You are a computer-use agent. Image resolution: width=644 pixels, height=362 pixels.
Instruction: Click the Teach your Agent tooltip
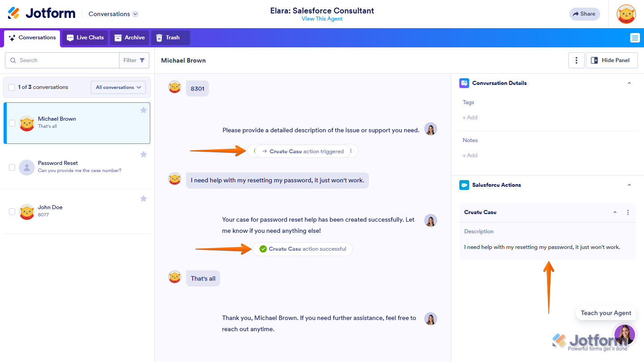pyautogui.click(x=606, y=313)
